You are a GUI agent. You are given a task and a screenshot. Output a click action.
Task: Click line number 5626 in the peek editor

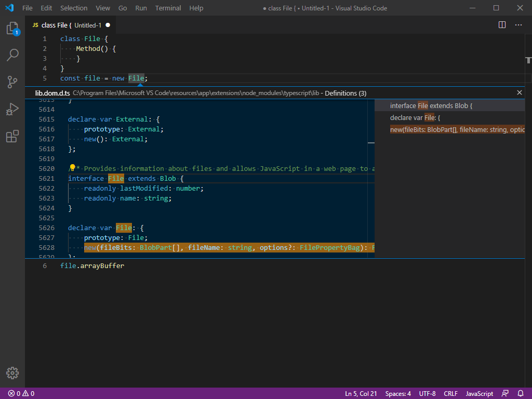point(46,228)
